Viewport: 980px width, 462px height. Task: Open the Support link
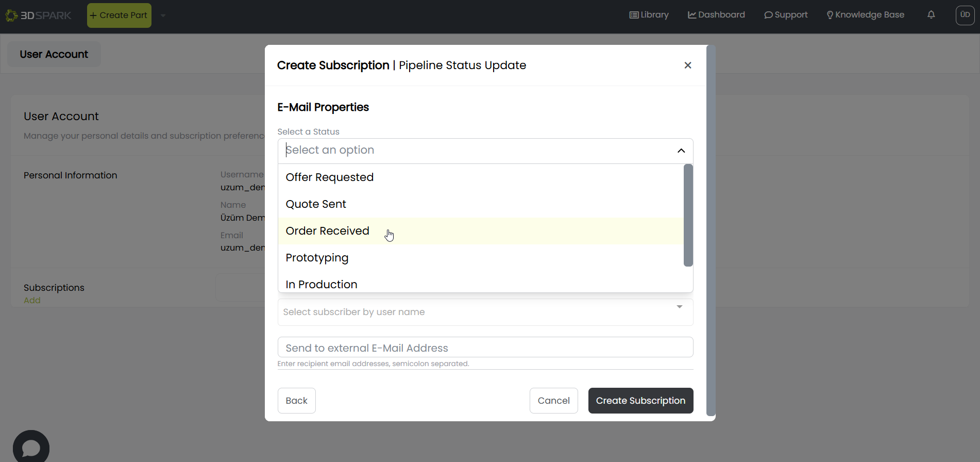[786, 15]
